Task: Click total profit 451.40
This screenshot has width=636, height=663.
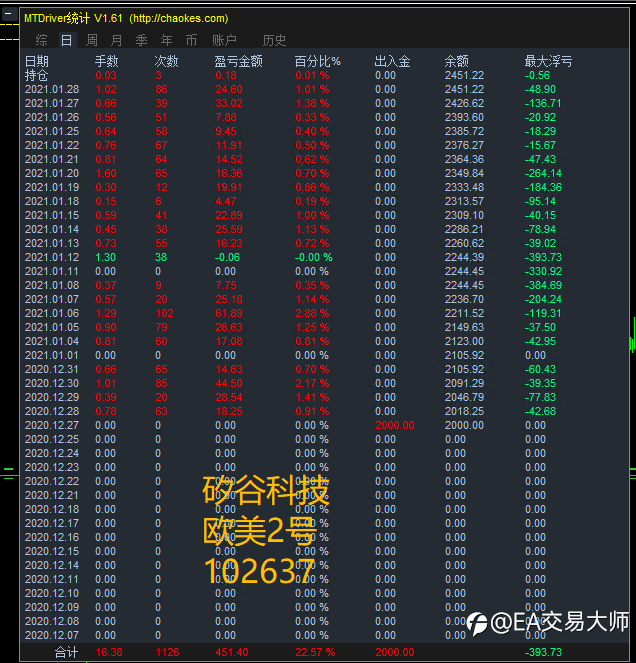Action: pos(232,652)
